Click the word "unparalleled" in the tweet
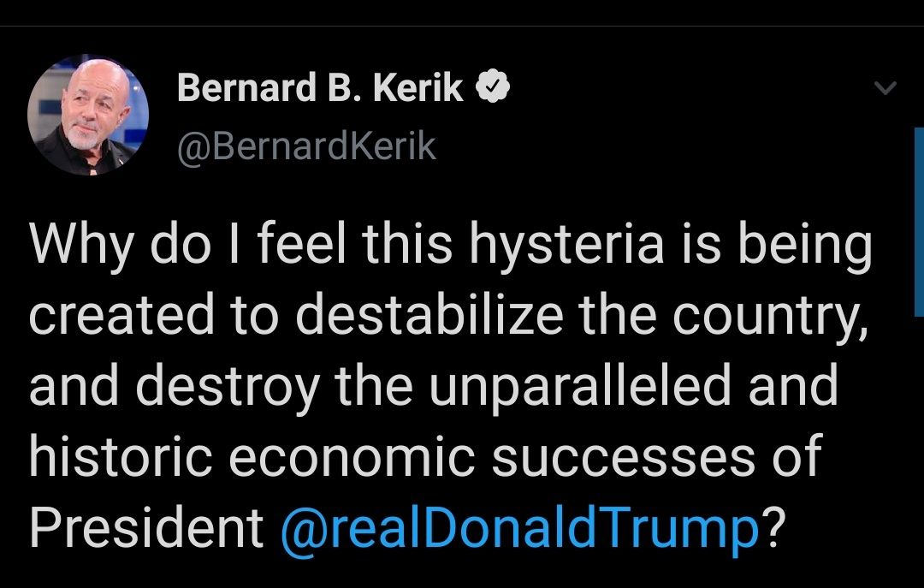The height and width of the screenshot is (588, 924). pos(580,386)
